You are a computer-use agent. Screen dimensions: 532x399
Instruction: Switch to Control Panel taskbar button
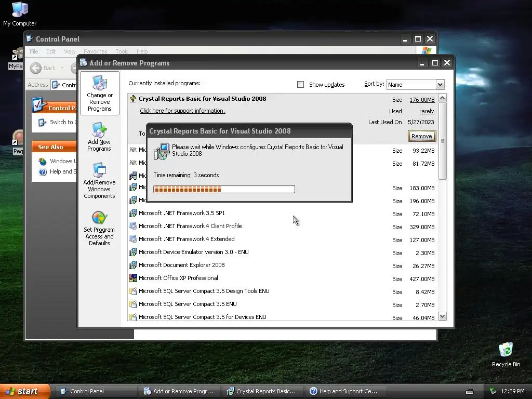[96, 391]
